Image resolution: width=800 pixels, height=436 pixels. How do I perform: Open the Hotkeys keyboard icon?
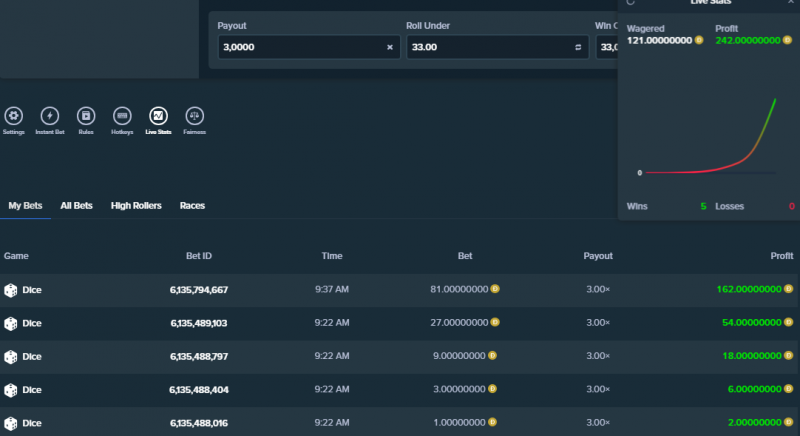(122, 116)
